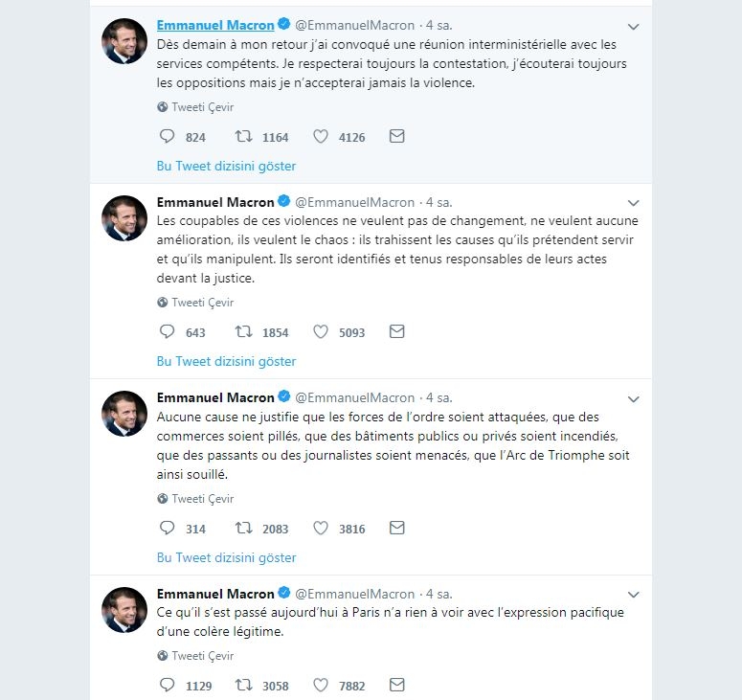Like the tweet with 4126 likes
Viewport: 742px width, 700px height.
(322, 137)
